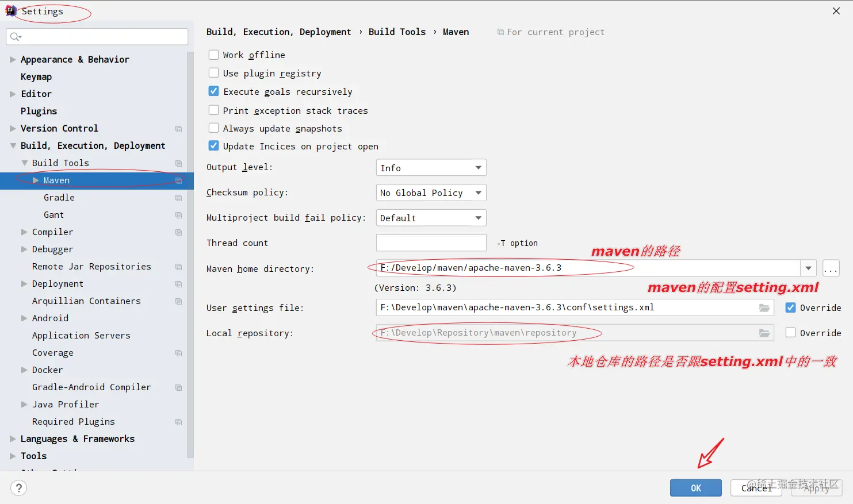Click the project-level icon beside Version Control
This screenshot has width=853, height=504.
(178, 129)
